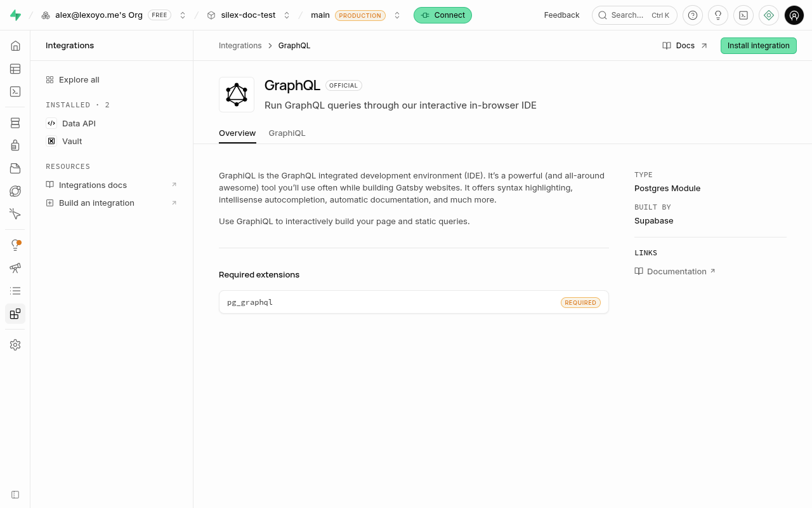The width and height of the screenshot is (812, 508).
Task: Click the Integrations breadcrumb link
Action: pos(240,46)
